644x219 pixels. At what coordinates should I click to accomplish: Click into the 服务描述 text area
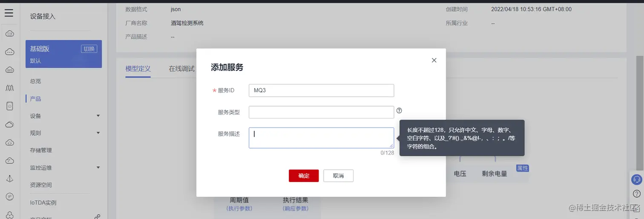321,138
